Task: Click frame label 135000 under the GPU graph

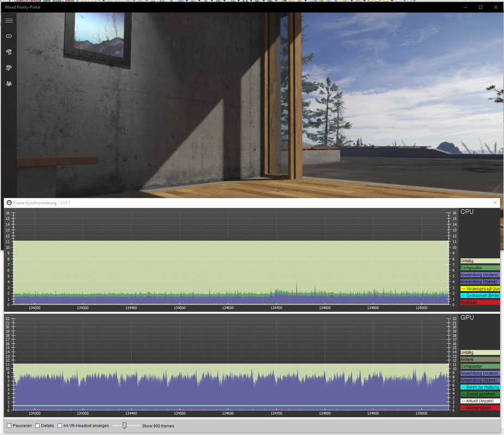Action: tap(421, 413)
